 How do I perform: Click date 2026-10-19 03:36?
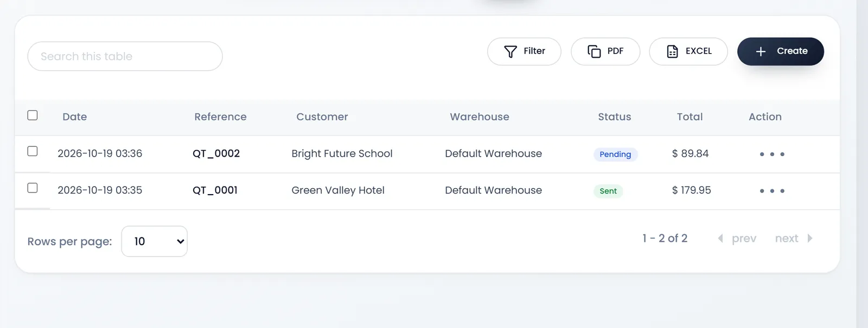(100, 153)
